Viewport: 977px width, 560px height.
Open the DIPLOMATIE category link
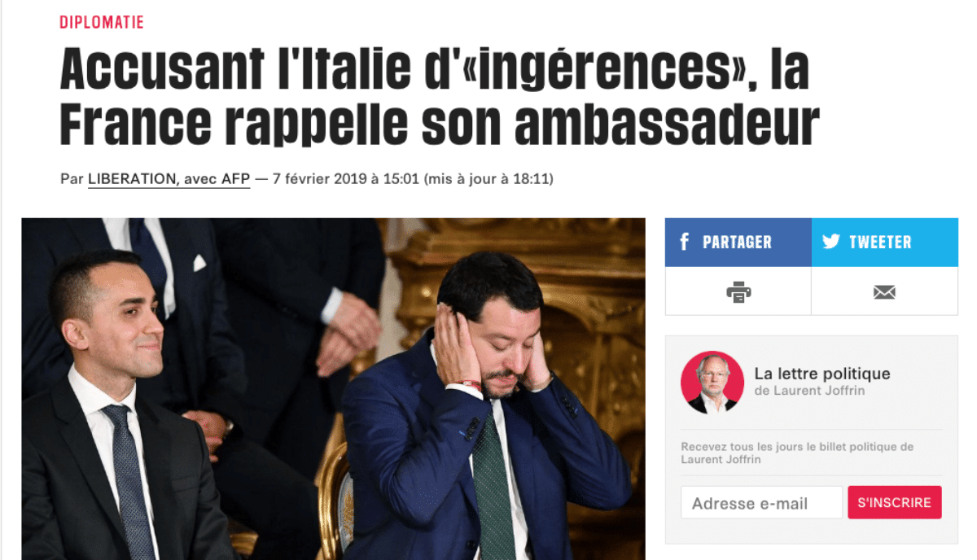click(x=102, y=22)
